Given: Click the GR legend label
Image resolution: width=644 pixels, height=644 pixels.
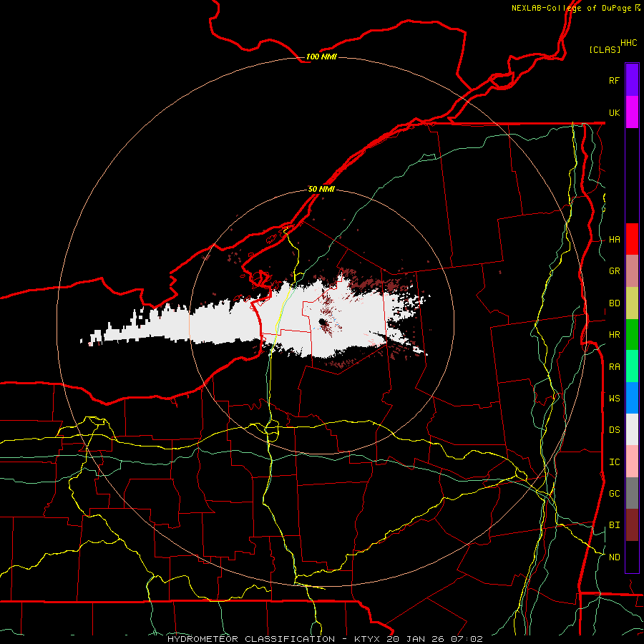Looking at the screenshot, I should tap(614, 271).
